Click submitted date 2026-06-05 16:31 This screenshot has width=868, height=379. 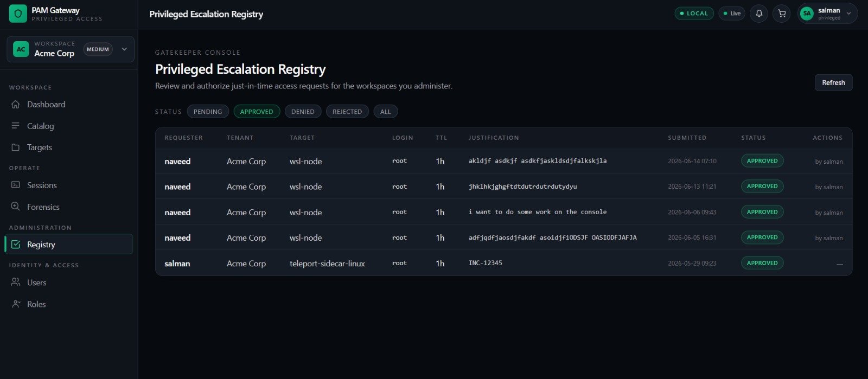point(692,237)
